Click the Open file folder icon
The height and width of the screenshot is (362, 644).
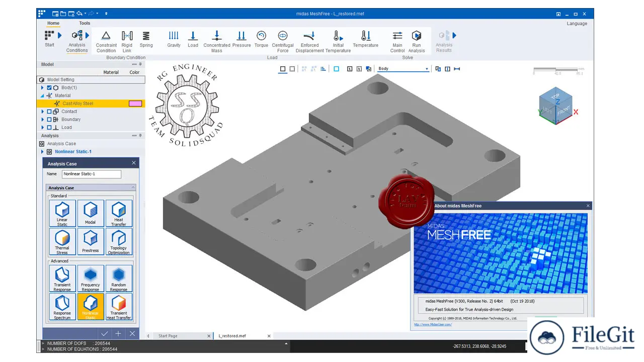pos(63,14)
